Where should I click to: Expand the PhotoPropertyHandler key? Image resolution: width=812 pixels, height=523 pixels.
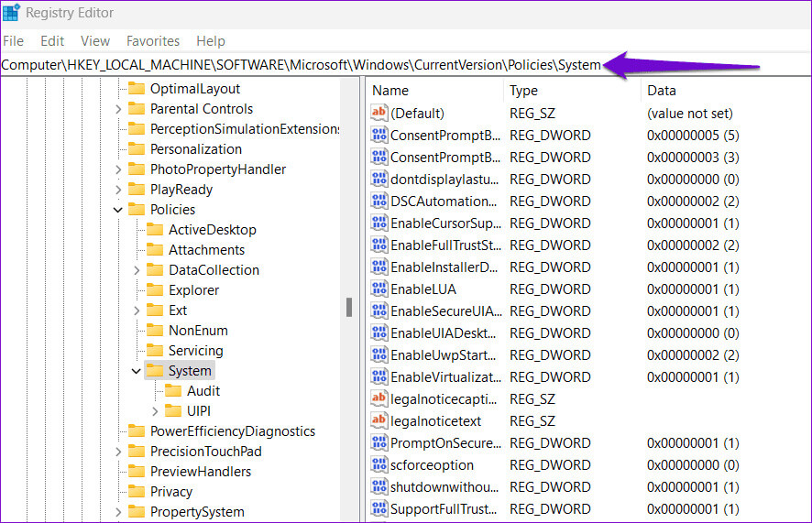pyautogui.click(x=118, y=169)
